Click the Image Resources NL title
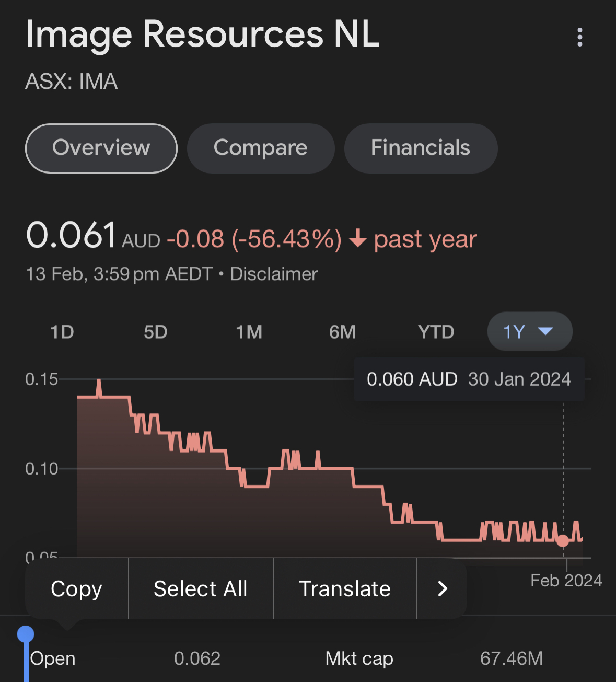The image size is (616, 682). point(203,34)
